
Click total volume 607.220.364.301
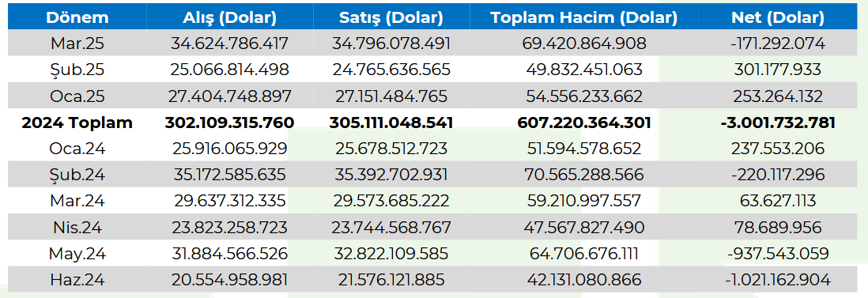click(x=584, y=123)
